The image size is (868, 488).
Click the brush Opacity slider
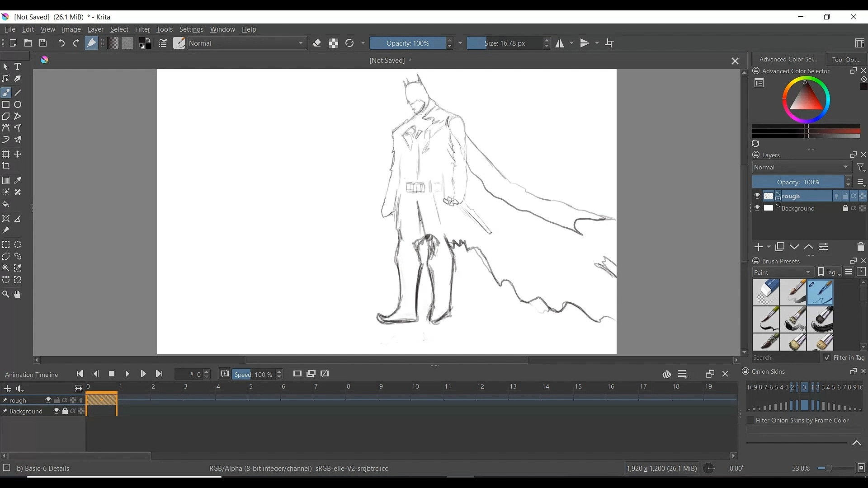click(x=408, y=43)
